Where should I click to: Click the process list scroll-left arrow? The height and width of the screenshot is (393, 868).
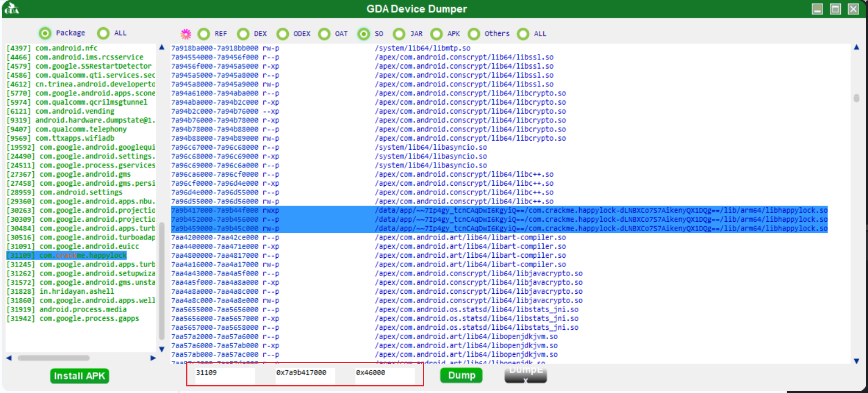click(x=8, y=358)
